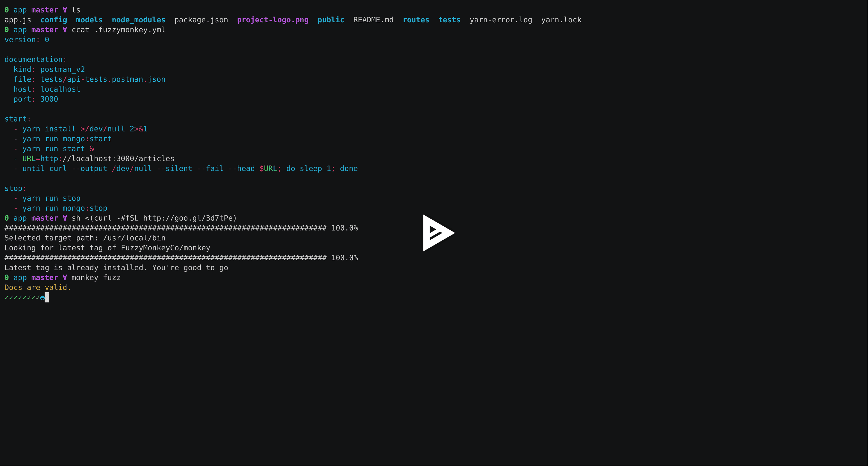Click the green zero before the monkey fuzz command

(6, 277)
